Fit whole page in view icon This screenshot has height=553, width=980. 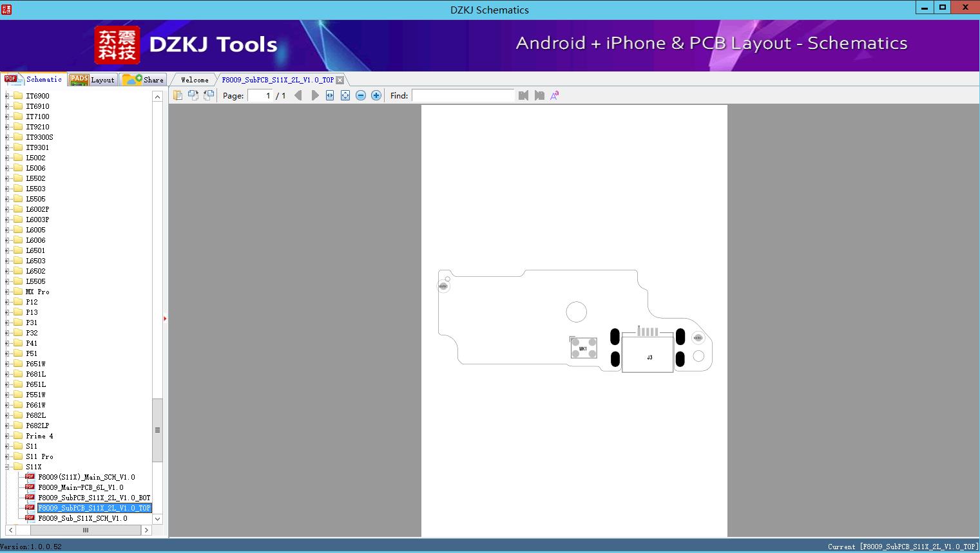coord(345,95)
